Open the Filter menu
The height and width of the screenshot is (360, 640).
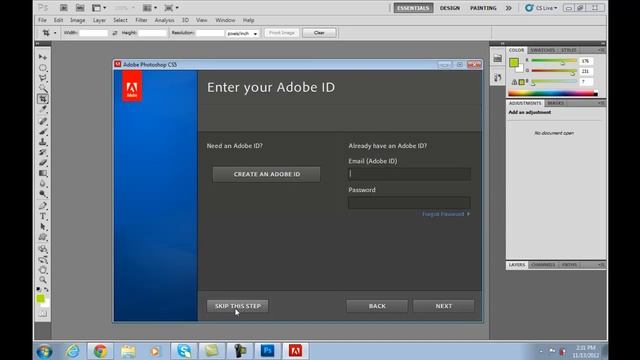pos(141,20)
